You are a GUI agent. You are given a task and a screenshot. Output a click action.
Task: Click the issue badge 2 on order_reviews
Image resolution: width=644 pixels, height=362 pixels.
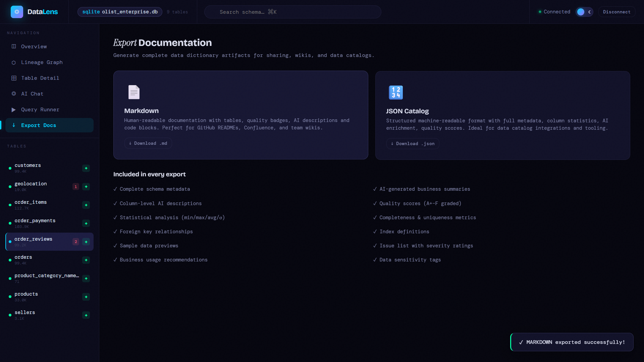click(x=76, y=242)
